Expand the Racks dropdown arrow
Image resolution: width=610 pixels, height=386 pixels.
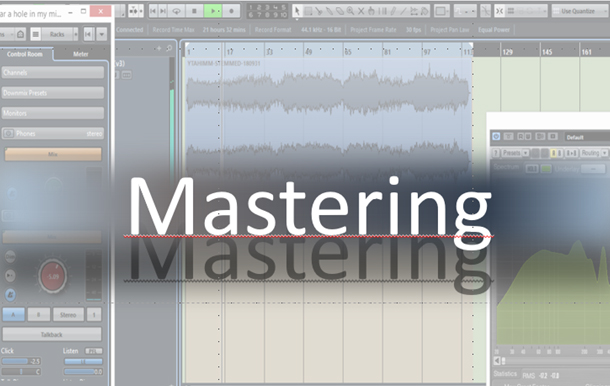75,34
